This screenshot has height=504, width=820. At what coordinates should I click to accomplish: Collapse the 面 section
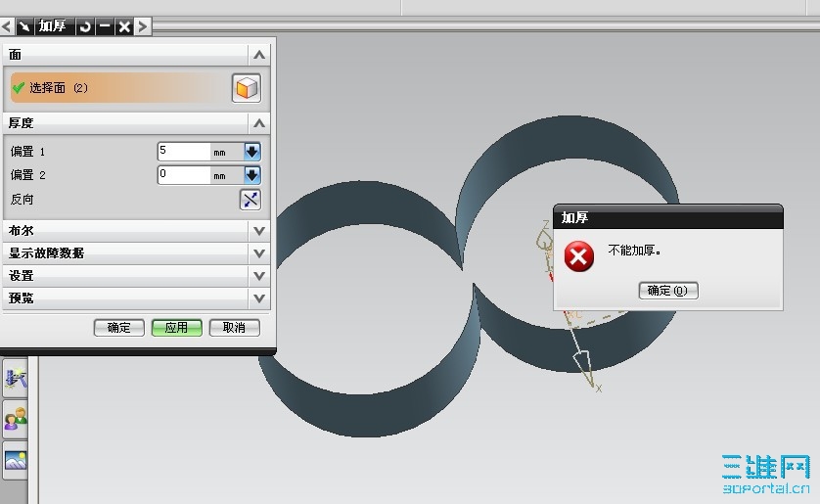pyautogui.click(x=259, y=55)
